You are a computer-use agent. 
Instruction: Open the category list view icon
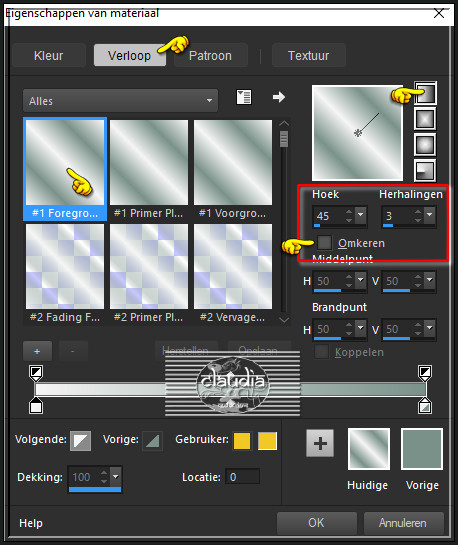(x=244, y=97)
